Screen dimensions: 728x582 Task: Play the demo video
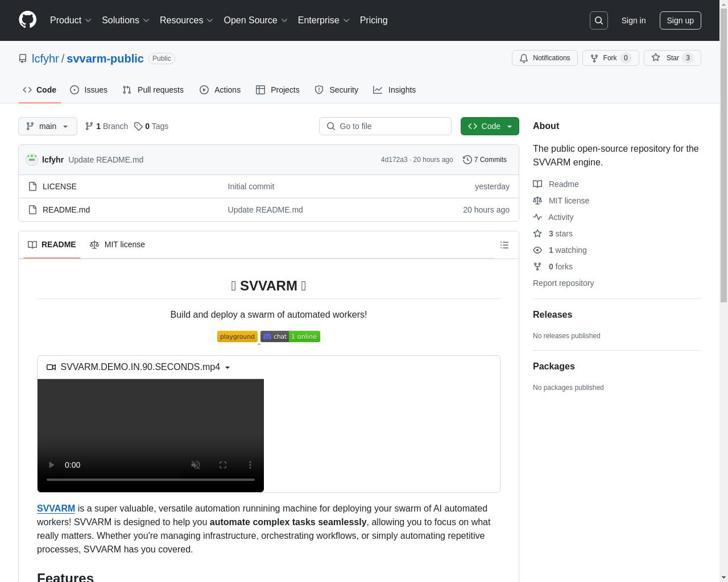pos(51,465)
